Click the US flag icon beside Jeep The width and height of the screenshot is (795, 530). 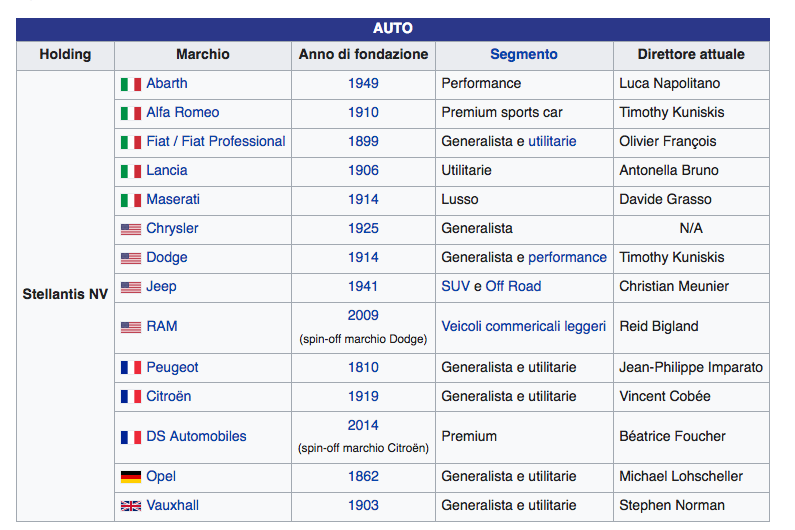tap(131, 287)
